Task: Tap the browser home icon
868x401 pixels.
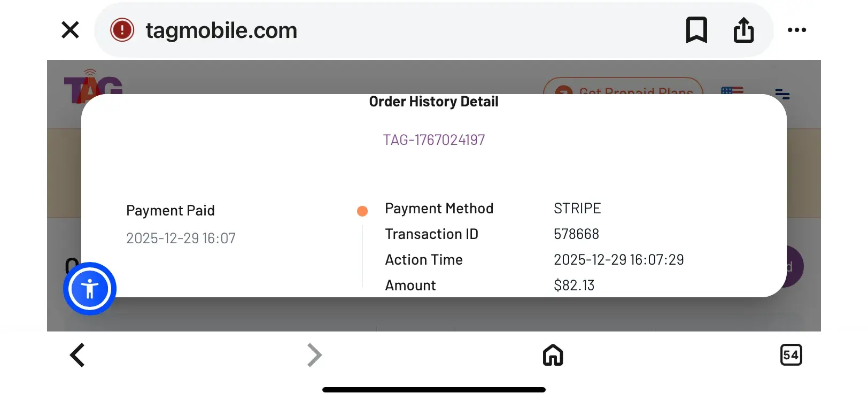Action: point(553,355)
